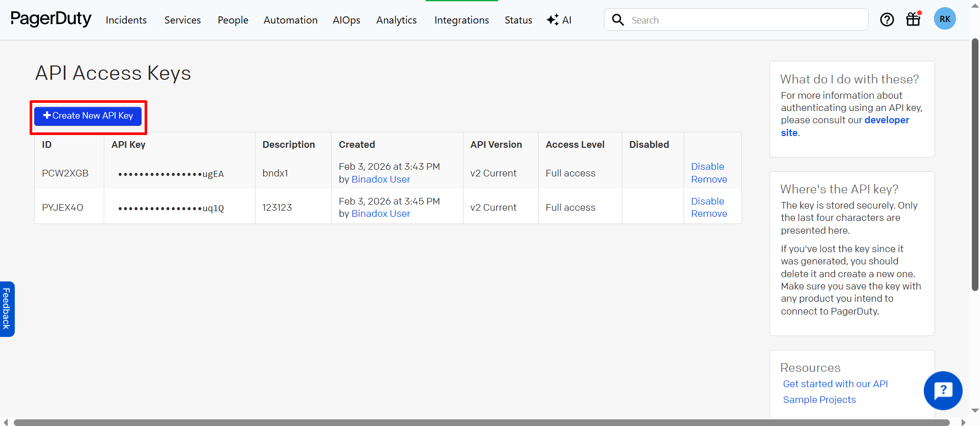Image resolution: width=980 pixels, height=426 pixels.
Task: Click the scroll-right arrow on horizontal scrollbar
Action: 963,422
